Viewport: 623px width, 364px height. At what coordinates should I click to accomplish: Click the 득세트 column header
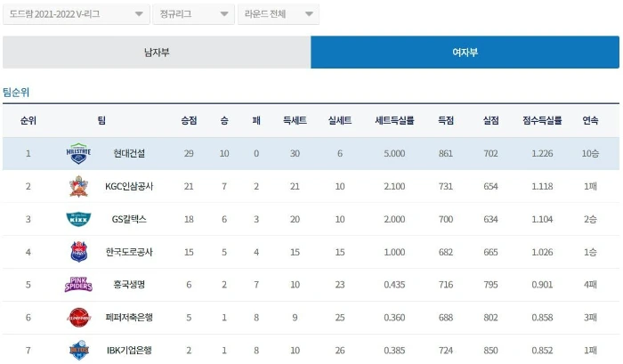[x=295, y=120]
